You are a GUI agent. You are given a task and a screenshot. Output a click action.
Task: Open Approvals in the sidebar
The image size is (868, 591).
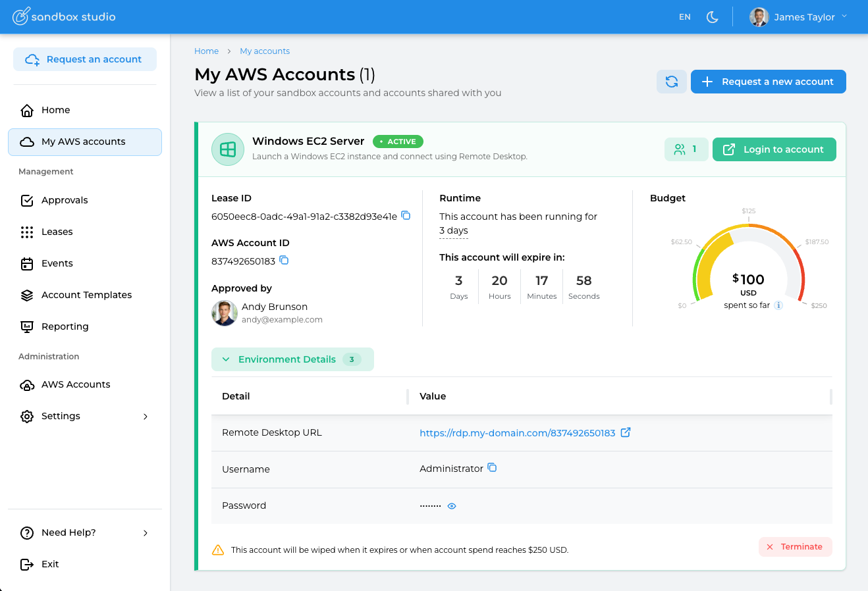point(65,200)
